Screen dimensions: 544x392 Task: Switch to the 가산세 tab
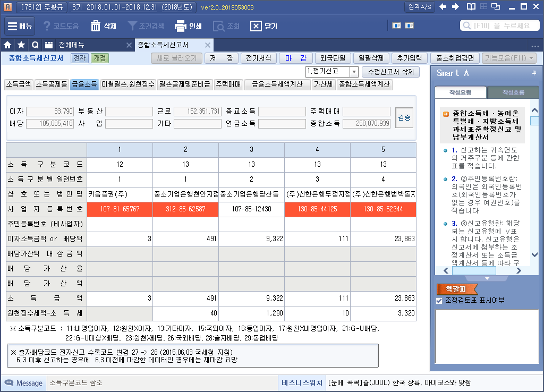click(323, 84)
